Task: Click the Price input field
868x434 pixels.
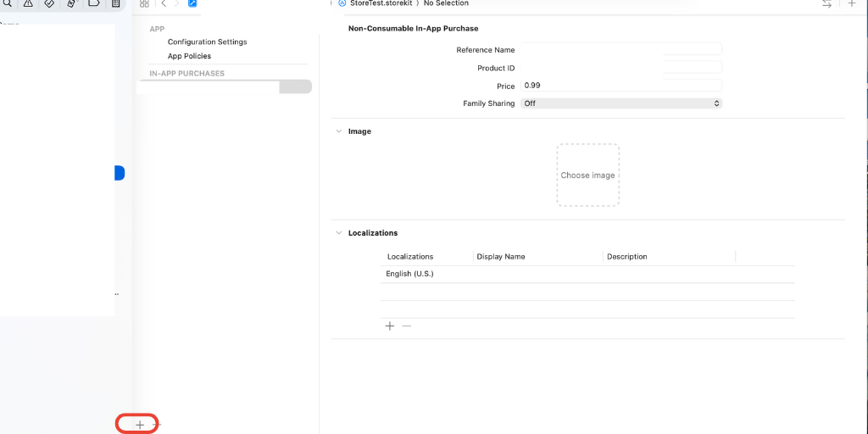Action: pos(621,86)
